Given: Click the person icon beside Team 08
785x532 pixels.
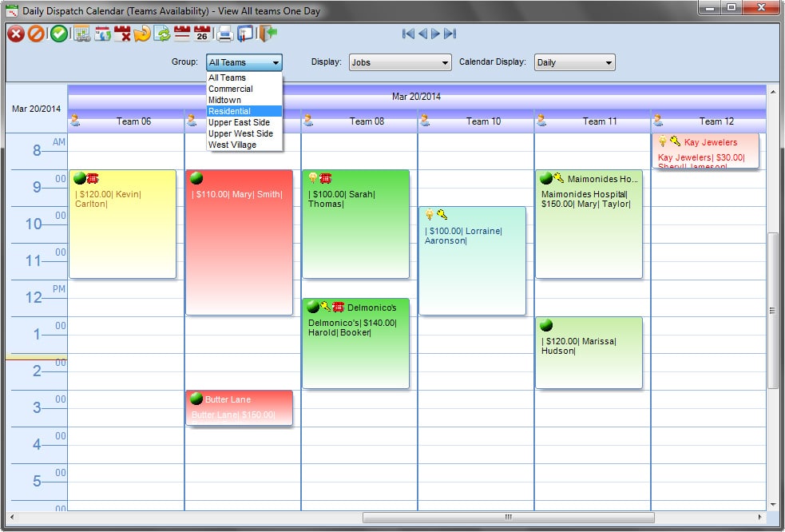Looking at the screenshot, I should (x=308, y=121).
